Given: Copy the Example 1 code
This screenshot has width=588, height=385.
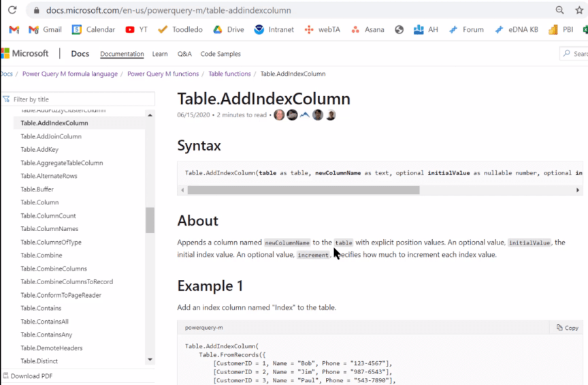Looking at the screenshot, I should pos(568,328).
